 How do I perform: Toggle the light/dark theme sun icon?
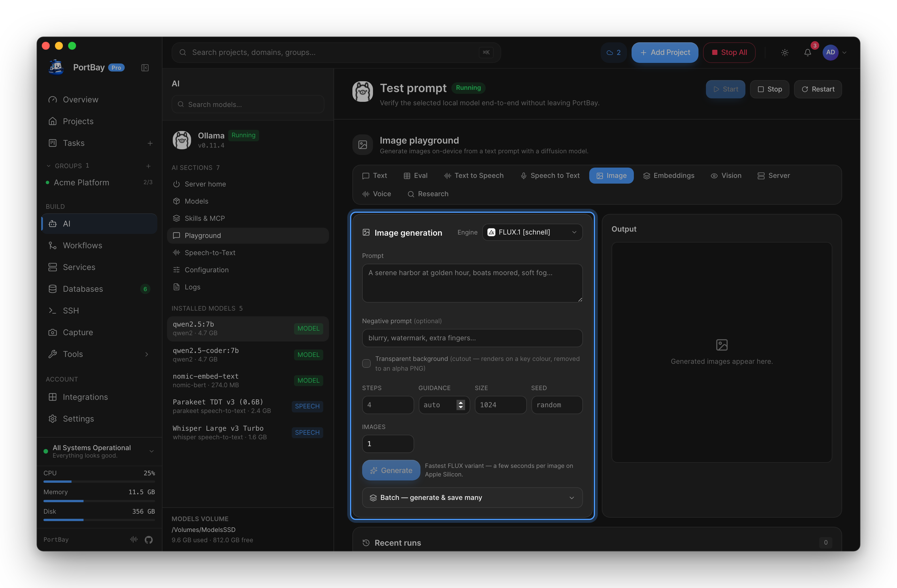[x=785, y=52]
